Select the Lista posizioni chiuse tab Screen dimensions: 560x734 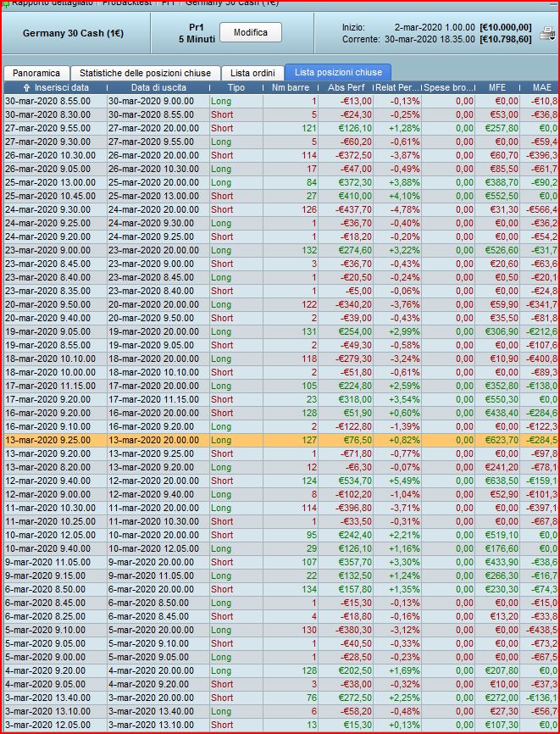338,73
